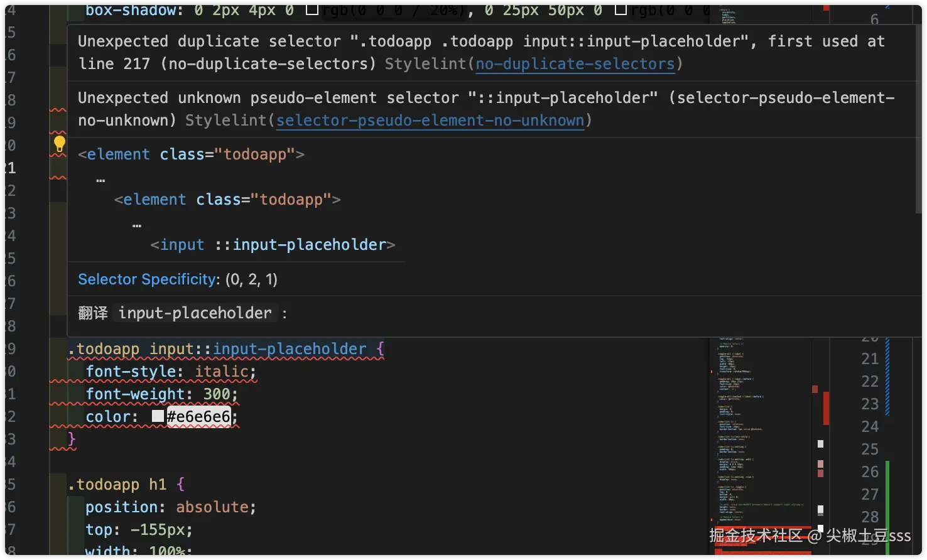This screenshot has width=927, height=560.
Task: Click line number 27 in right editor pane
Action: click(870, 495)
